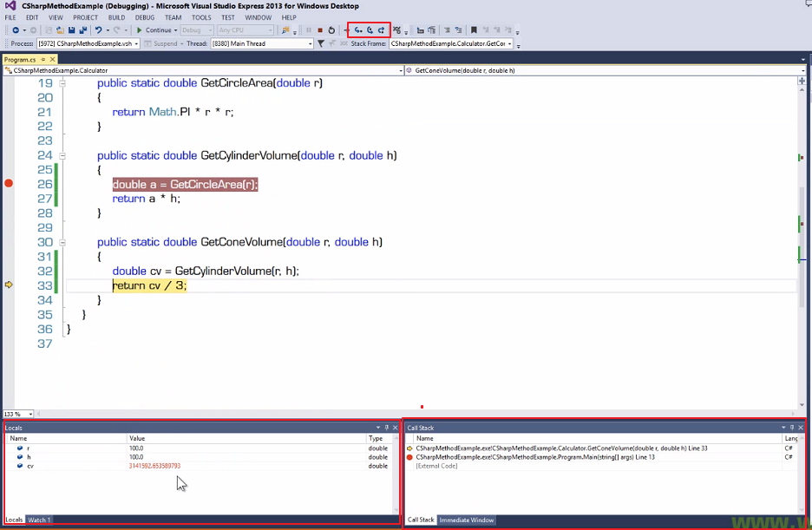
Task: Open the BUILD menu
Action: pyautogui.click(x=116, y=17)
